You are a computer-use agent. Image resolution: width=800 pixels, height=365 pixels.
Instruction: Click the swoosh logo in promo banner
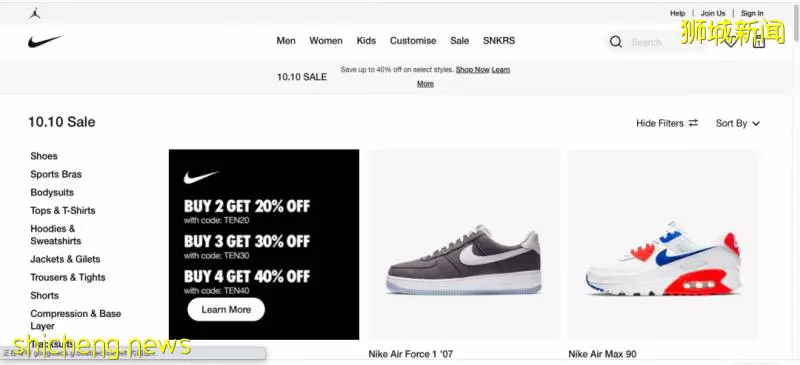[201, 177]
